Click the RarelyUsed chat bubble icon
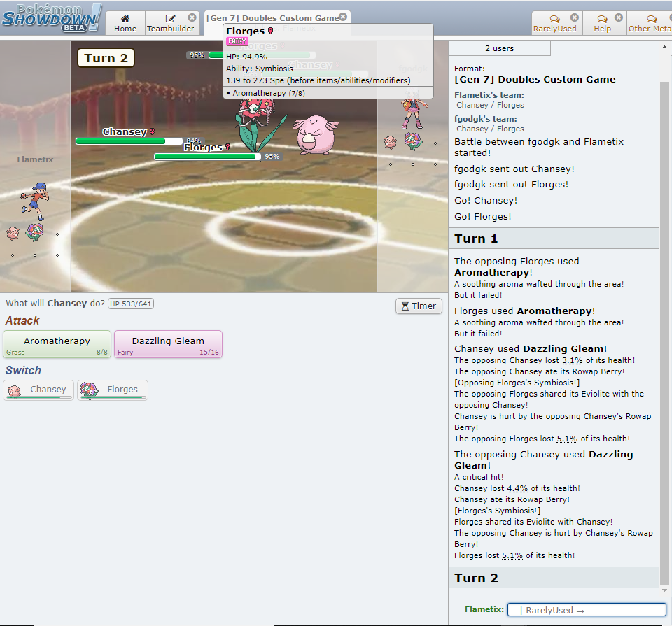This screenshot has height=626, width=672. pos(554,19)
